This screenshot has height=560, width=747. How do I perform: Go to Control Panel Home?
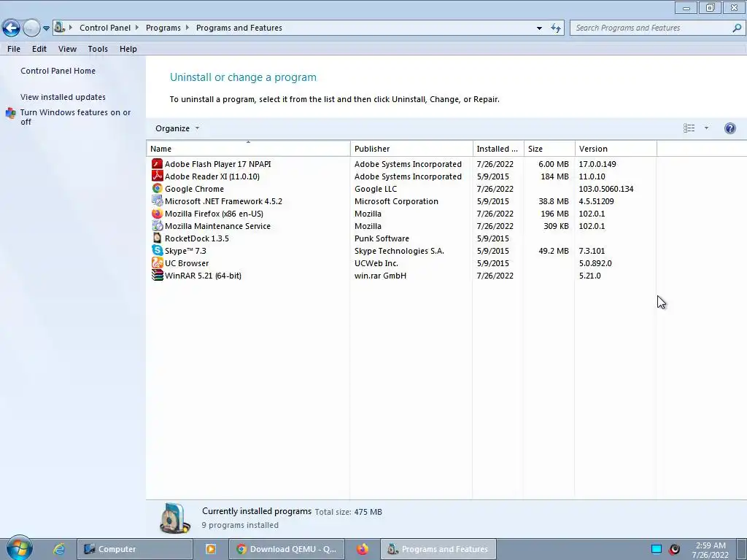[x=58, y=71]
